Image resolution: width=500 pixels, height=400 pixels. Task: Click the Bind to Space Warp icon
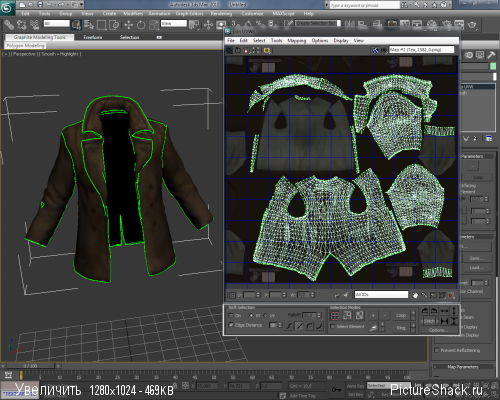click(x=34, y=25)
